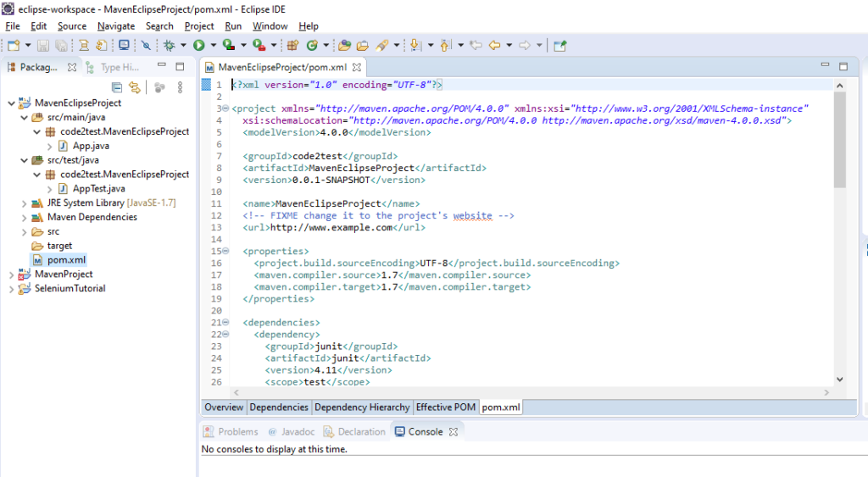
Task: Expand the AppTest.java tree node
Action: click(x=49, y=189)
